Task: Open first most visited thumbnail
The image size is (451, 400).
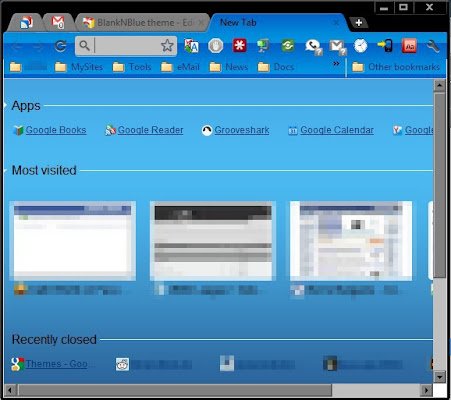Action: (72, 241)
